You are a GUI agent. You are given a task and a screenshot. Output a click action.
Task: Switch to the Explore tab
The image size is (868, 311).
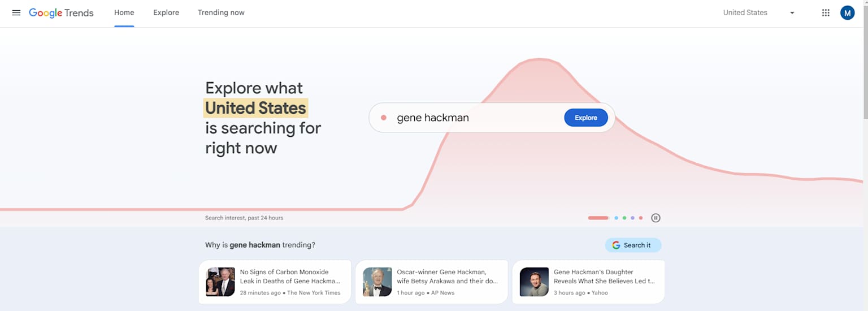[166, 12]
